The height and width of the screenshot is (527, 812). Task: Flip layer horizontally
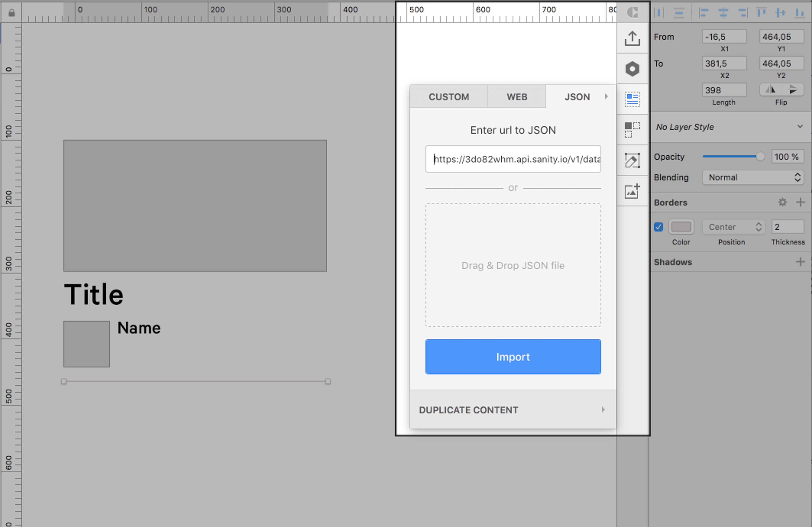[770, 90]
